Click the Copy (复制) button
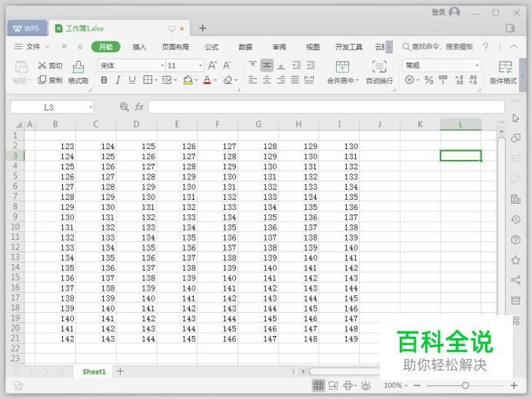 pos(50,80)
